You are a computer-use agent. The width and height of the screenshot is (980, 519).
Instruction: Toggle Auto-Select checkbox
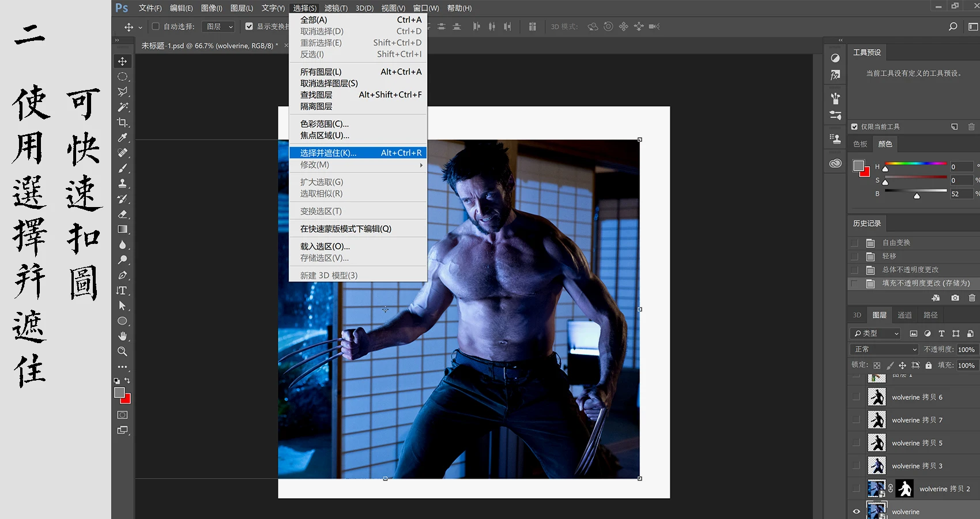click(156, 27)
